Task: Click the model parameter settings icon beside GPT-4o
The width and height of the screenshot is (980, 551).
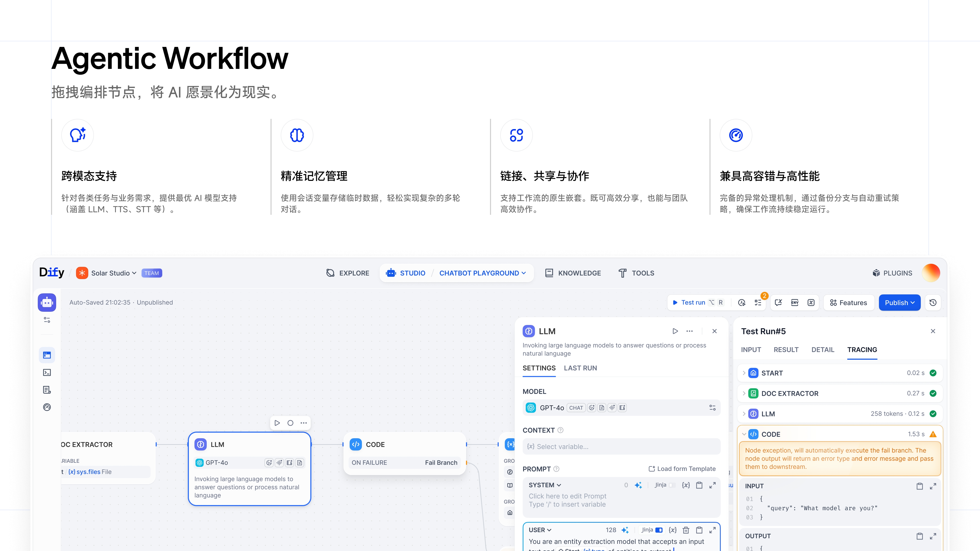Action: pos(712,408)
